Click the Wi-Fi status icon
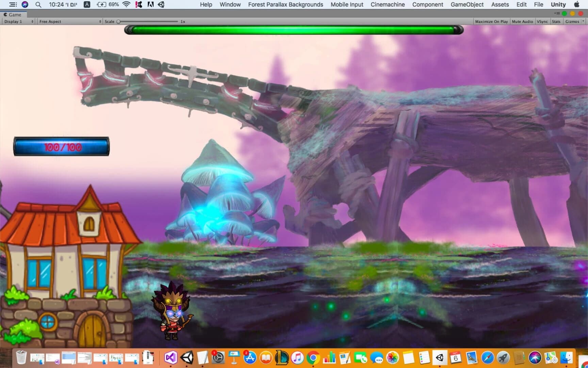This screenshot has height=368, width=588. [126, 4]
